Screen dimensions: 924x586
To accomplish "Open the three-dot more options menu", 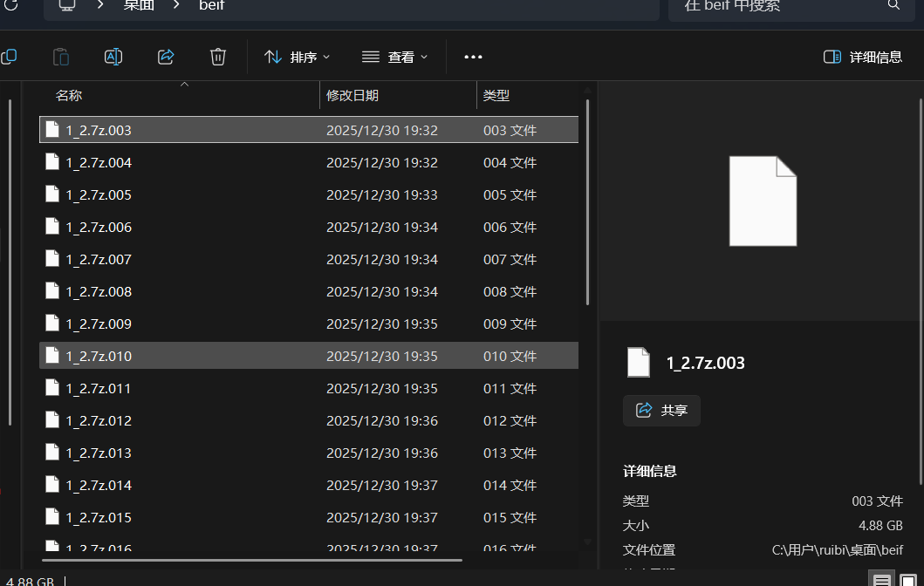I will (x=473, y=57).
